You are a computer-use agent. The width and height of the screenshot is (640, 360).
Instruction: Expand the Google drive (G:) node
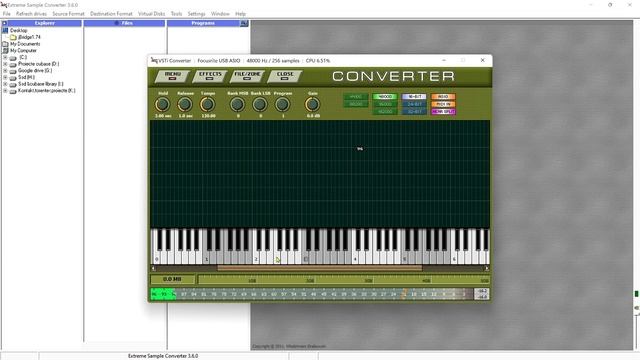pos(5,71)
